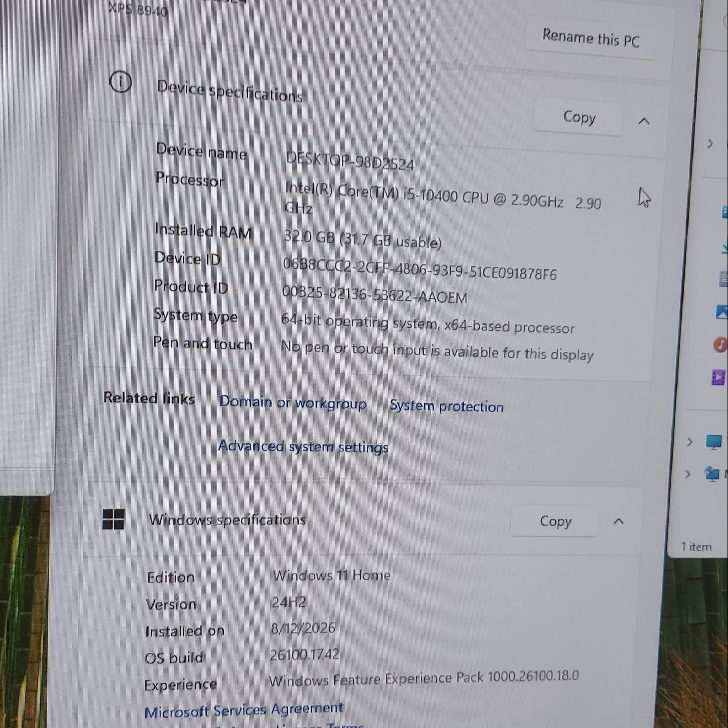Click the "System type" label
The height and width of the screenshot is (728, 728).
tap(196, 315)
